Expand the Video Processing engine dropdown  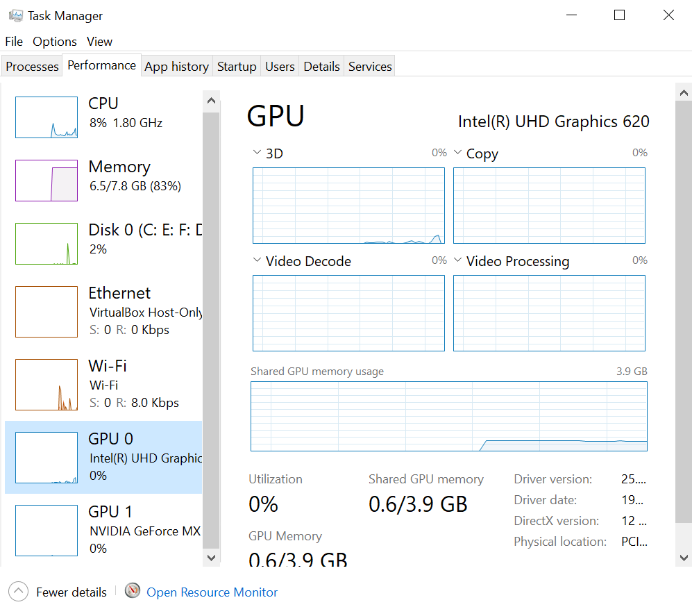coord(457,260)
